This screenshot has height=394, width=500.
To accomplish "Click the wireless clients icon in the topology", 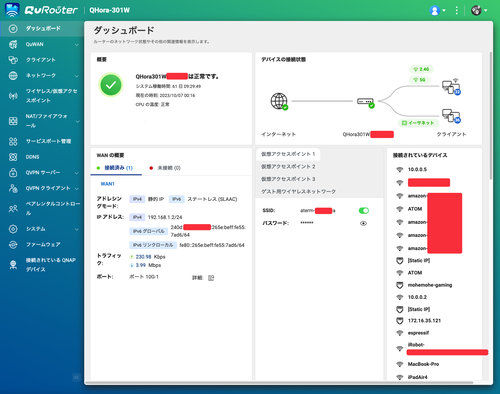I will [x=451, y=87].
